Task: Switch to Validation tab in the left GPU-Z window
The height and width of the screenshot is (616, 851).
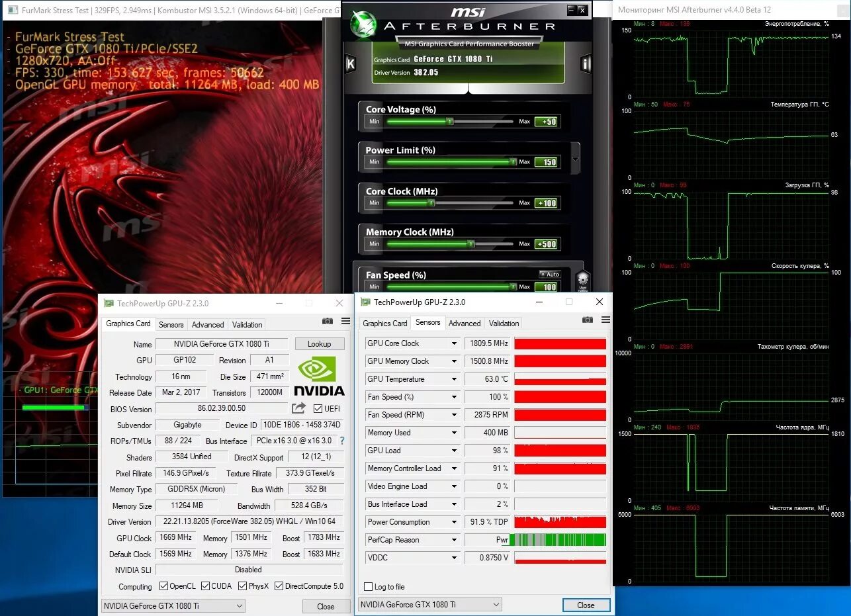Action: pyautogui.click(x=247, y=325)
